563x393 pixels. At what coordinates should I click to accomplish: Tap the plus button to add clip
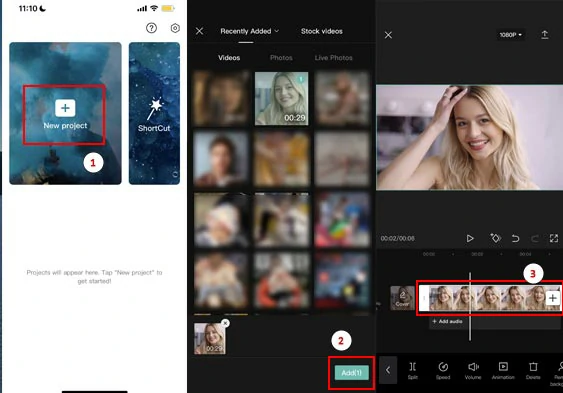coord(553,298)
